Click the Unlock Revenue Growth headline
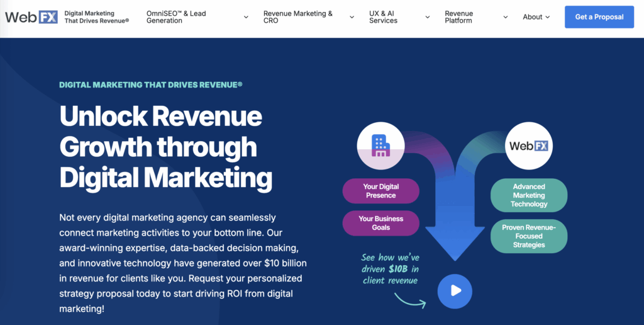644x325 pixels. (x=165, y=147)
